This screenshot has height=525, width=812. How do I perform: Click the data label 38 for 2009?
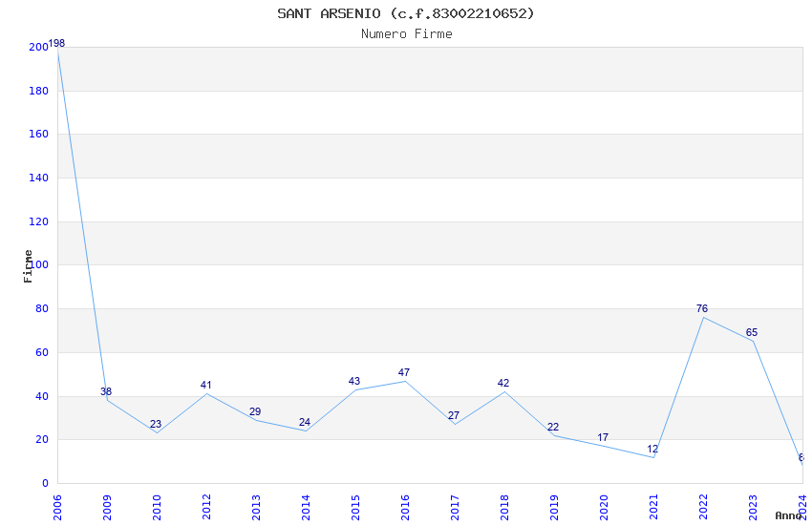click(106, 391)
